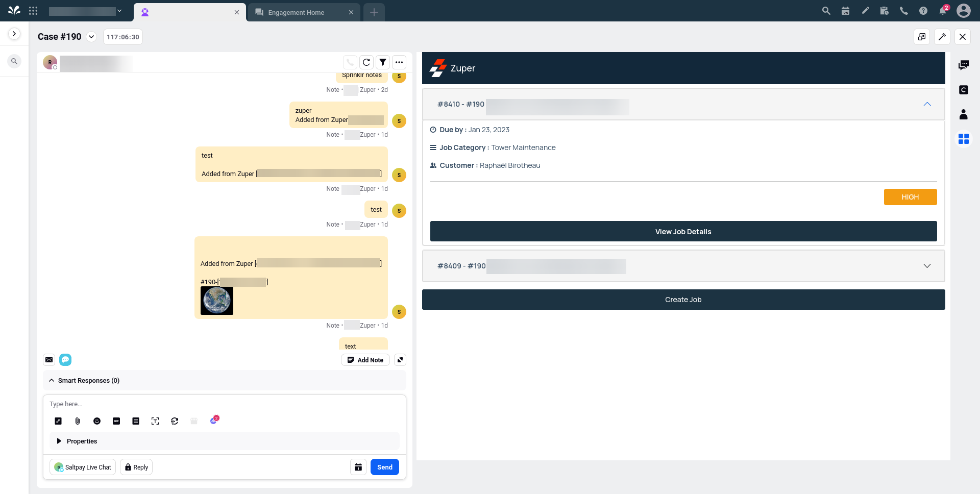Screen dimensions: 980x494
Task: Open the help question mark icon
Action: (923, 11)
